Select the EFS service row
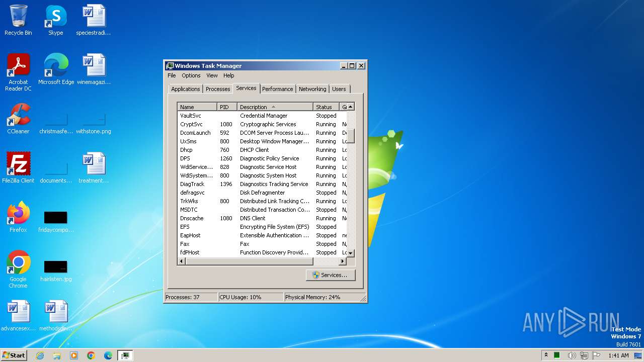This screenshot has height=362, width=644. tap(262, 227)
